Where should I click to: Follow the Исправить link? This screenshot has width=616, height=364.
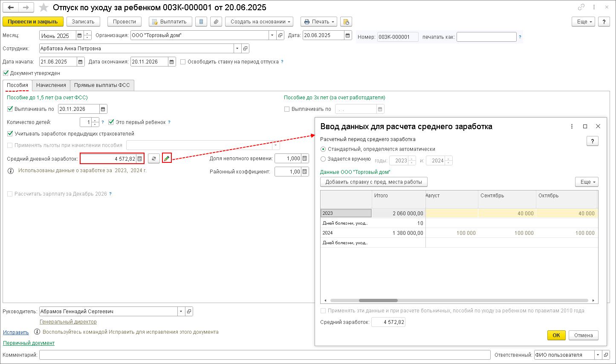(16, 332)
